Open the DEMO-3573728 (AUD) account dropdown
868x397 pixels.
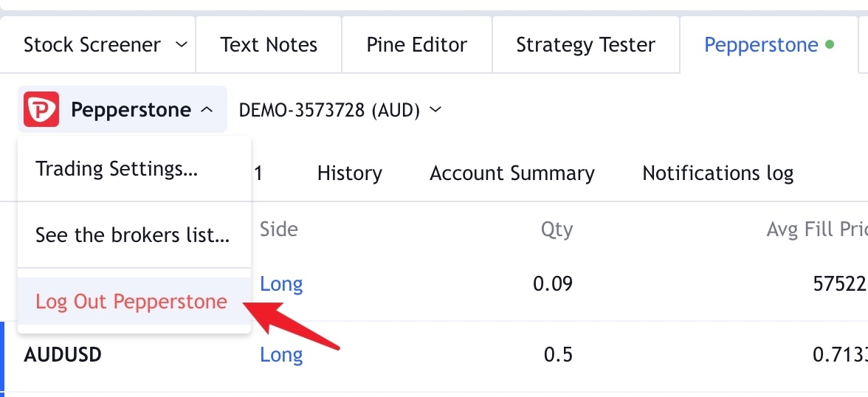click(x=340, y=110)
